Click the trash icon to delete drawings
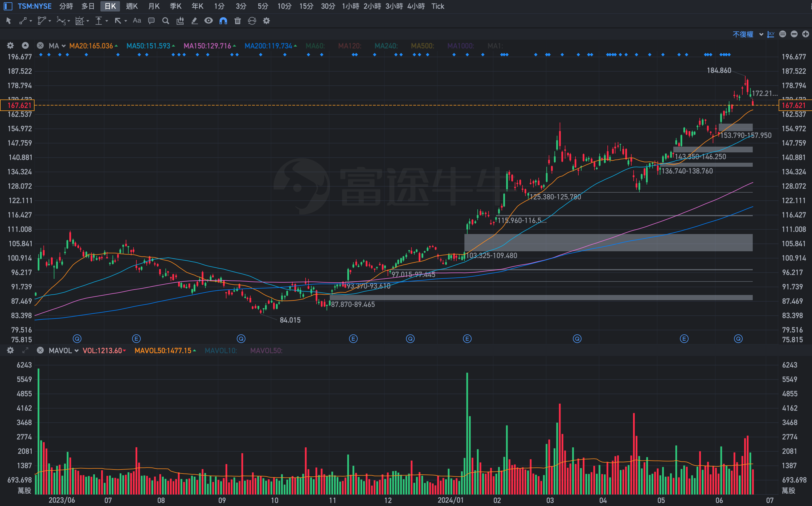812x506 pixels. coord(237,21)
